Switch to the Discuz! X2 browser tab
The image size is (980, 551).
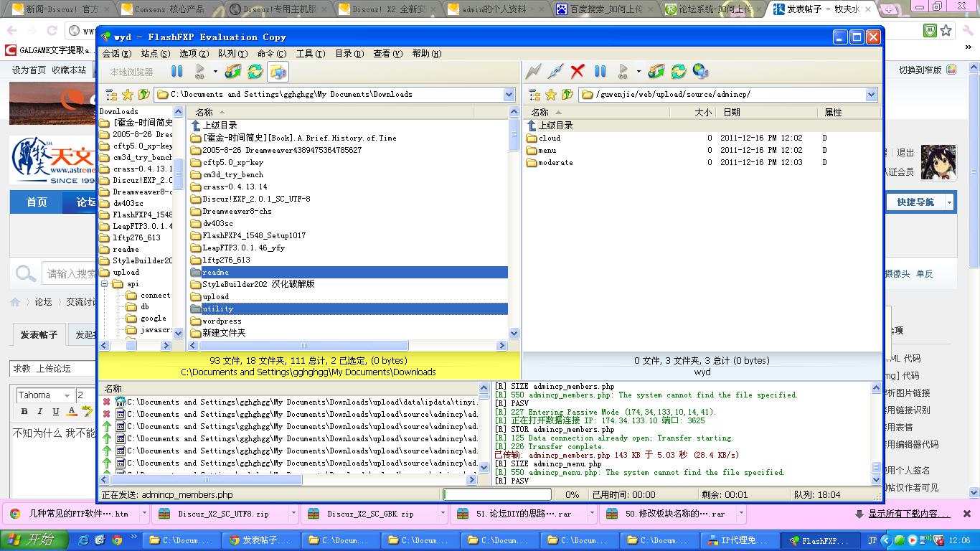[385, 9]
